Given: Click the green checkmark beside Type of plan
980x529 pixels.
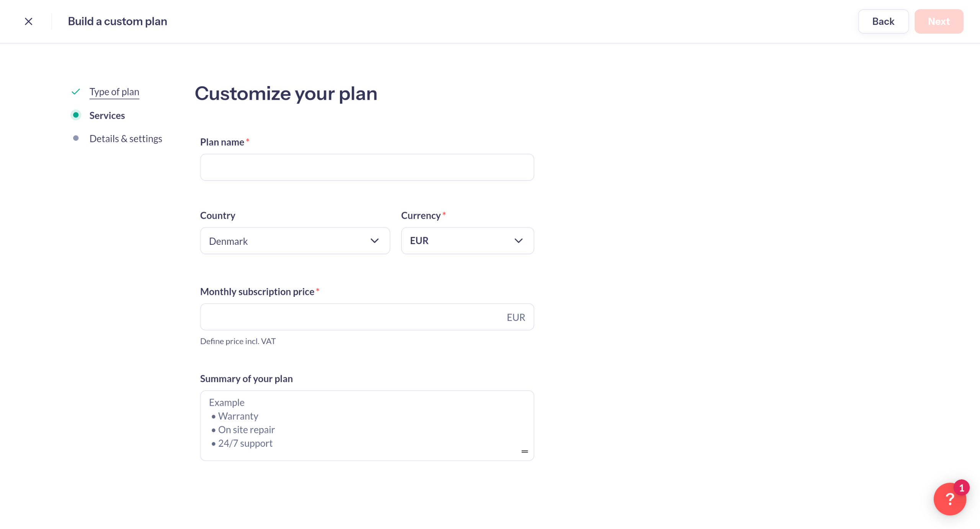Looking at the screenshot, I should 76,92.
